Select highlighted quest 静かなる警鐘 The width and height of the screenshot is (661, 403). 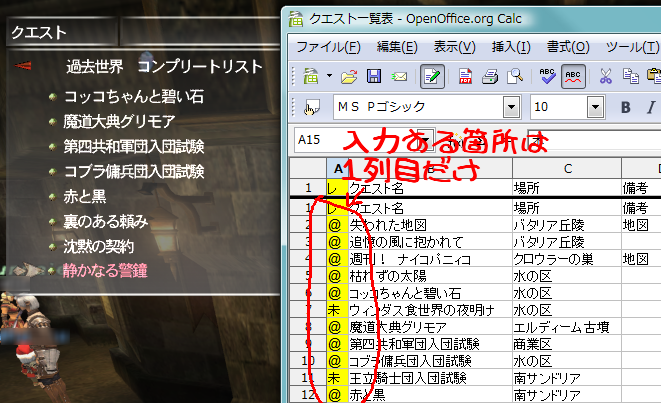click(105, 271)
